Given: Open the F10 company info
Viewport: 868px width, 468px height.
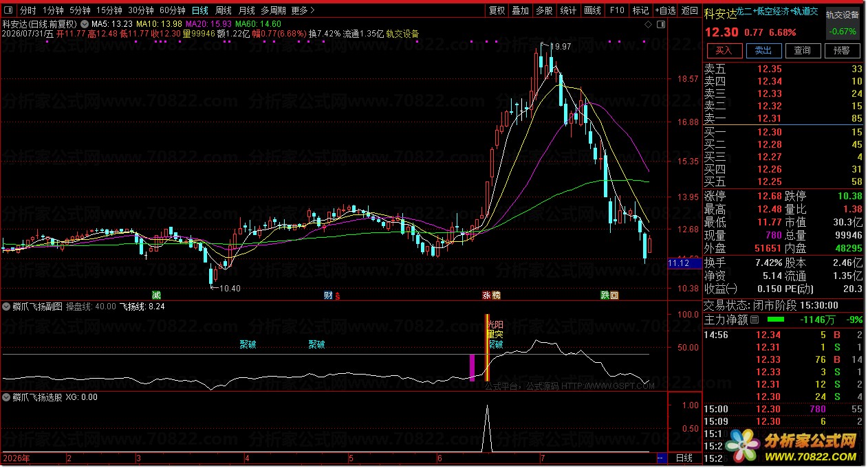Looking at the screenshot, I should pos(617,10).
